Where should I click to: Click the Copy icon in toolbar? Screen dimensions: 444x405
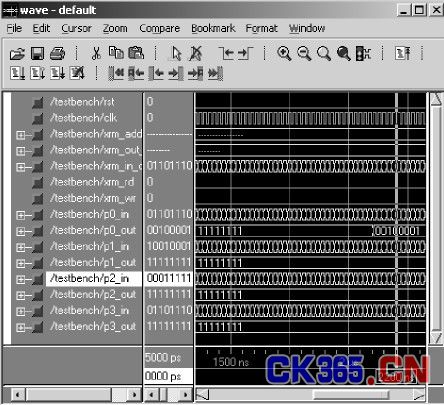(x=116, y=53)
